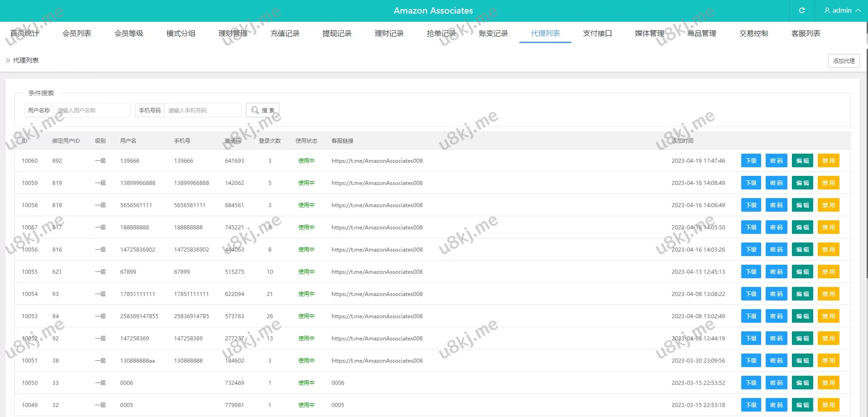The image size is (868, 417).
Task: Click 密码 button for agent 10059
Action: [776, 183]
